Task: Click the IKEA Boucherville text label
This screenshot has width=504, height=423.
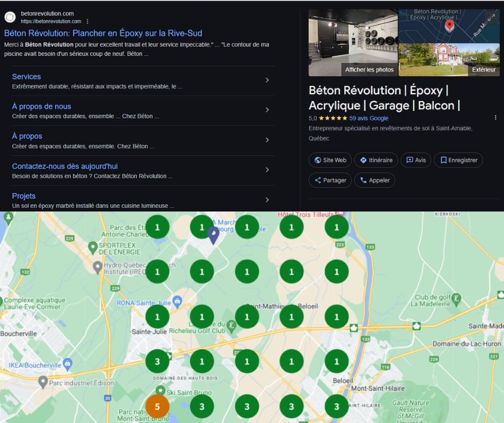Action: click(x=35, y=365)
